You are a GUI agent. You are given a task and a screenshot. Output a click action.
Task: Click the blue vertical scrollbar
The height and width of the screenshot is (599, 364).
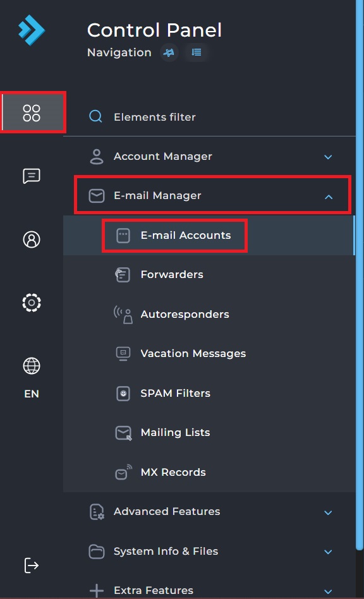pos(360,275)
